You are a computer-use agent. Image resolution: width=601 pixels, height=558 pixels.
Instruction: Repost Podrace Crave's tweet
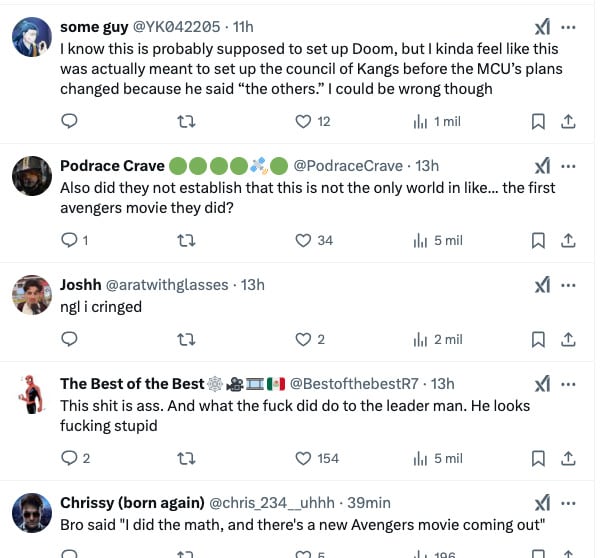coord(185,240)
